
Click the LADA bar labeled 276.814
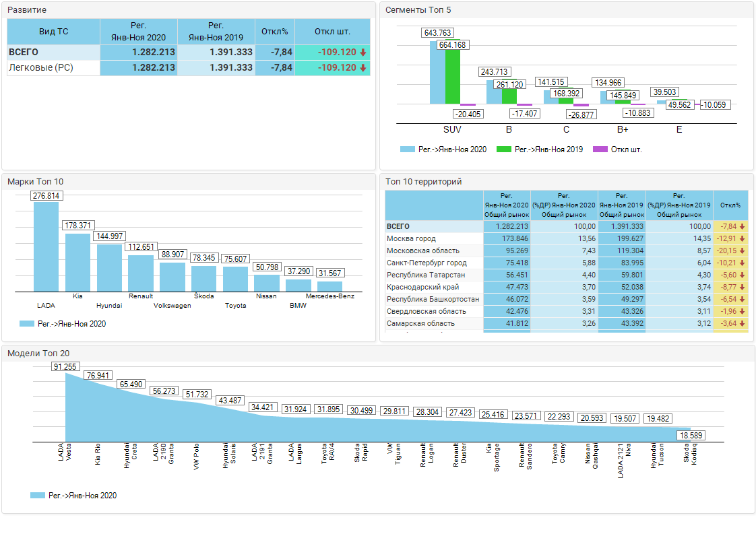[x=46, y=246]
